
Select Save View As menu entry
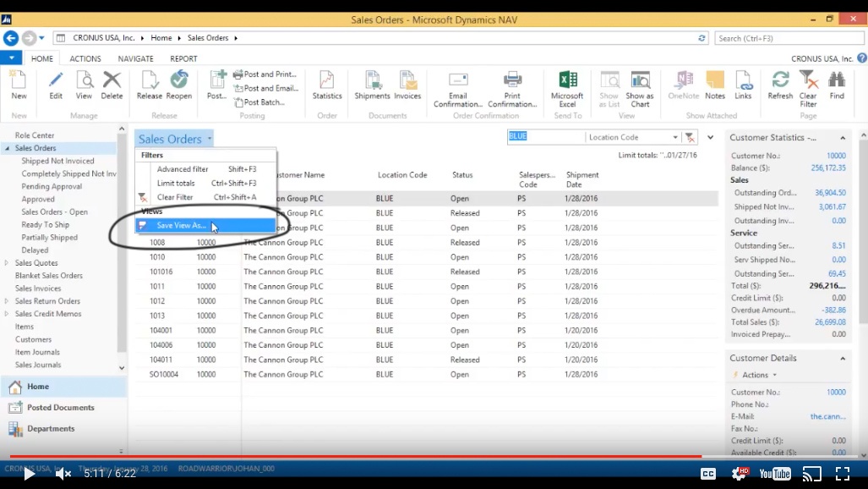coord(206,225)
